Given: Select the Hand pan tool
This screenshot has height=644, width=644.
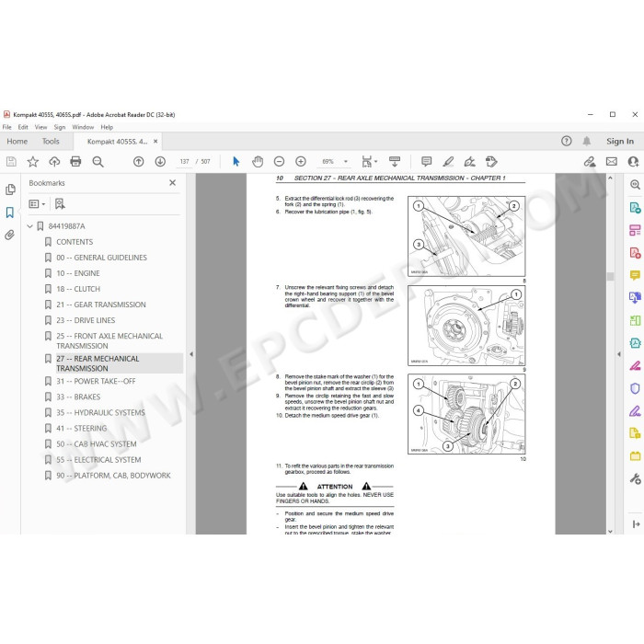Looking at the screenshot, I should (258, 161).
